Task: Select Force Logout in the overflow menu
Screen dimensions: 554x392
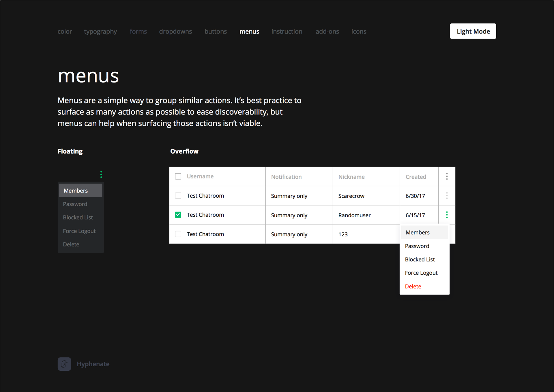Action: tap(421, 273)
